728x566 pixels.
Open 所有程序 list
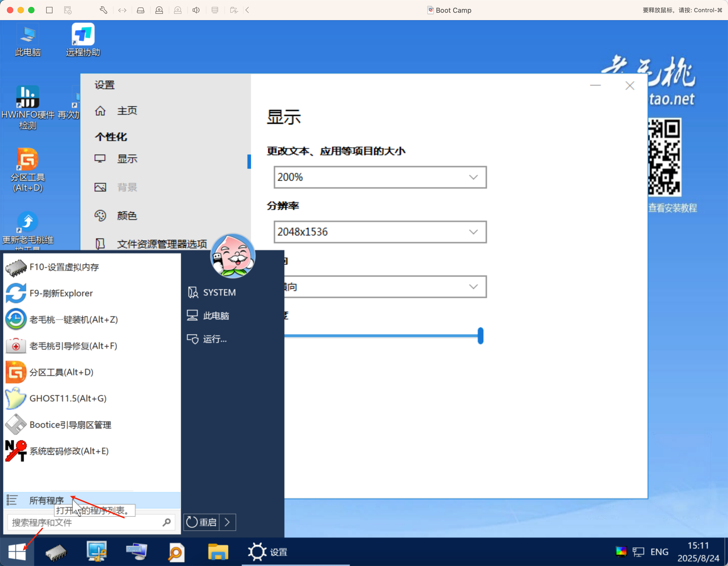92,500
